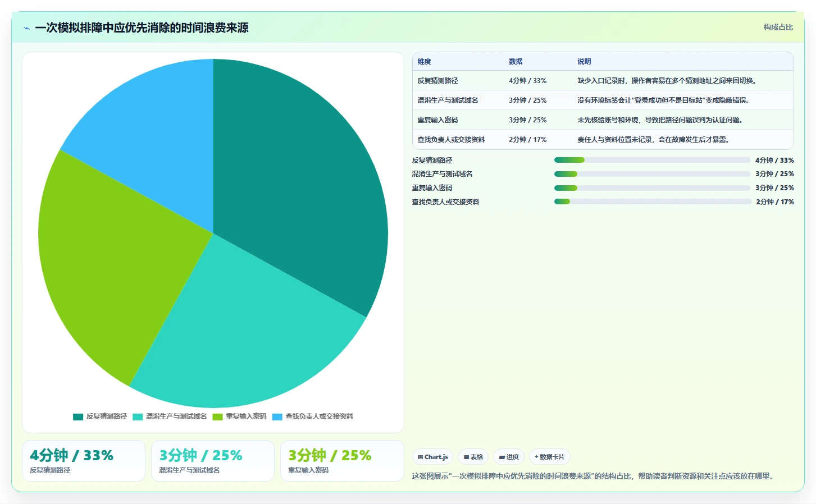Click the 查找负责人或交接资料 progress bar
The image size is (816, 504).
[x=653, y=201]
